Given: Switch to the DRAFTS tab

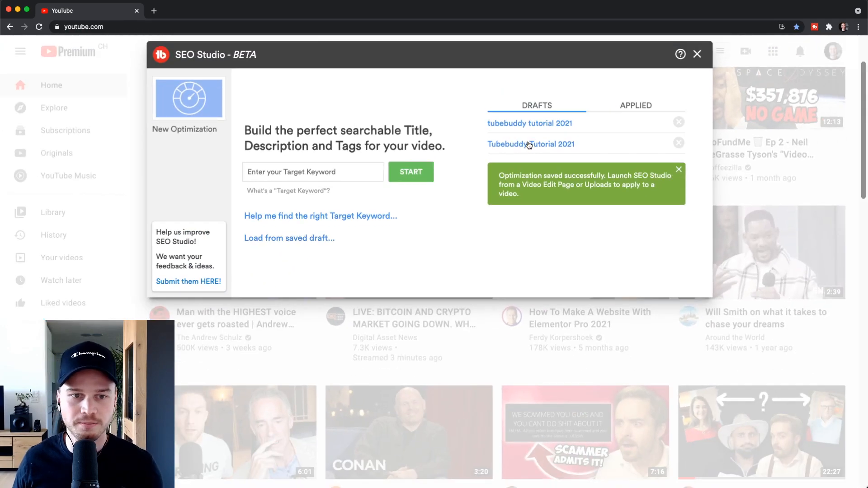Looking at the screenshot, I should click(x=537, y=105).
